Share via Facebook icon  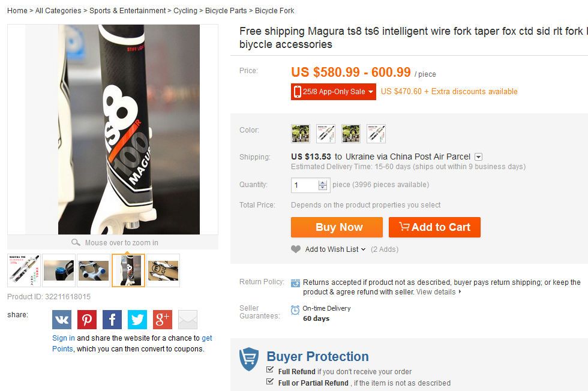(112, 320)
